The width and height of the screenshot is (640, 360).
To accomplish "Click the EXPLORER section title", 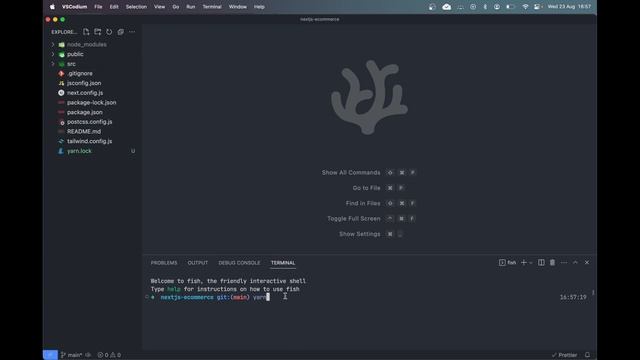I will (x=64, y=32).
